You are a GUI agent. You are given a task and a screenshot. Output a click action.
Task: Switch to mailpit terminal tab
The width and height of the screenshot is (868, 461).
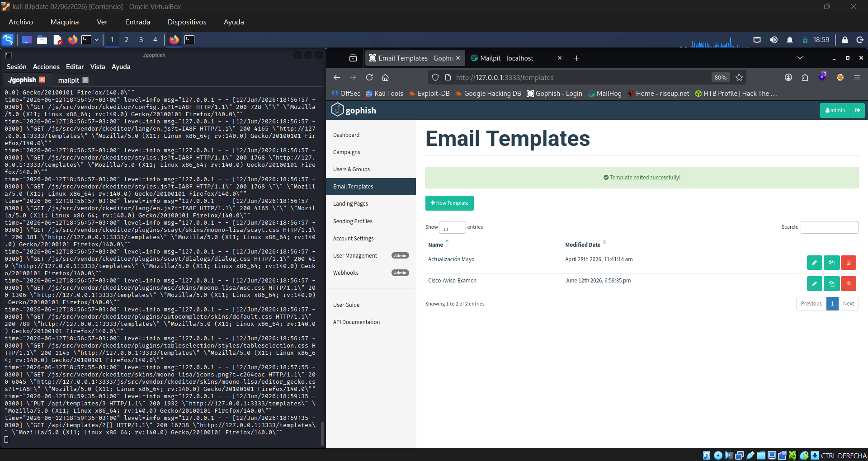pos(69,80)
